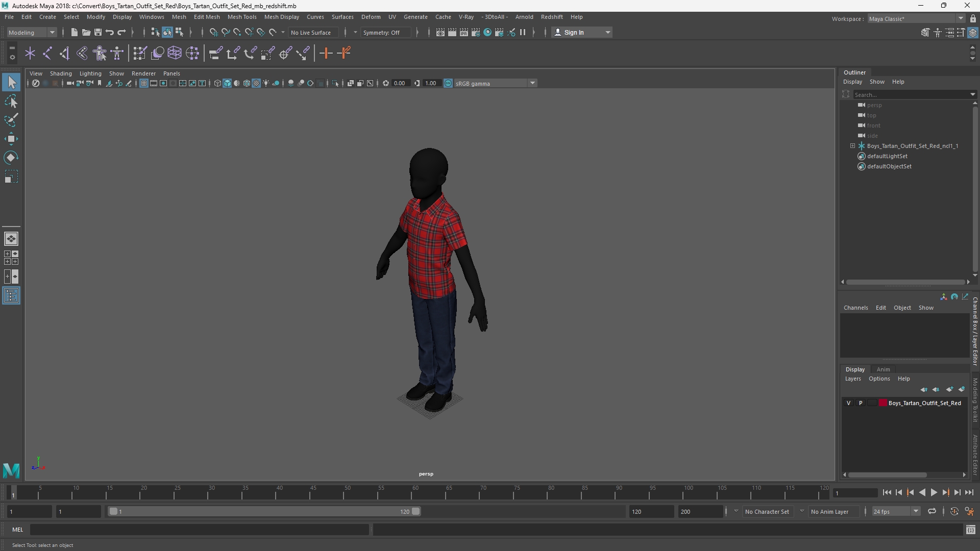The height and width of the screenshot is (551, 980).
Task: Toggle the viewport grid display button
Action: [x=144, y=84]
